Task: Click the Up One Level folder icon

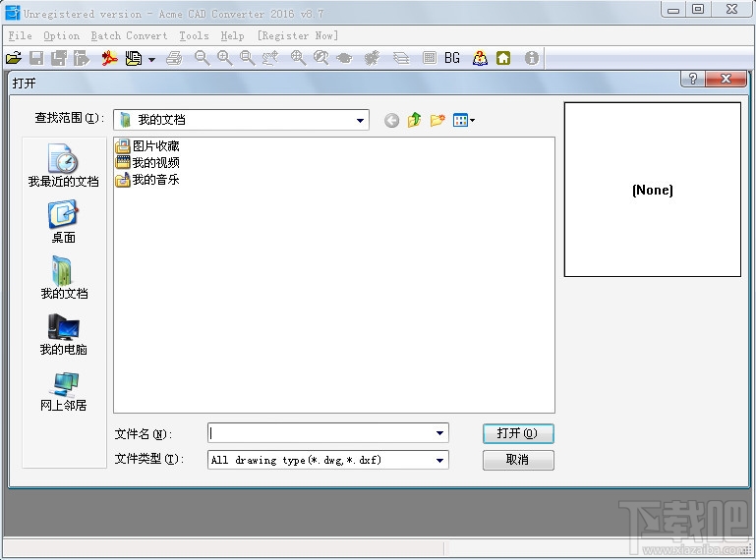Action: pos(414,120)
